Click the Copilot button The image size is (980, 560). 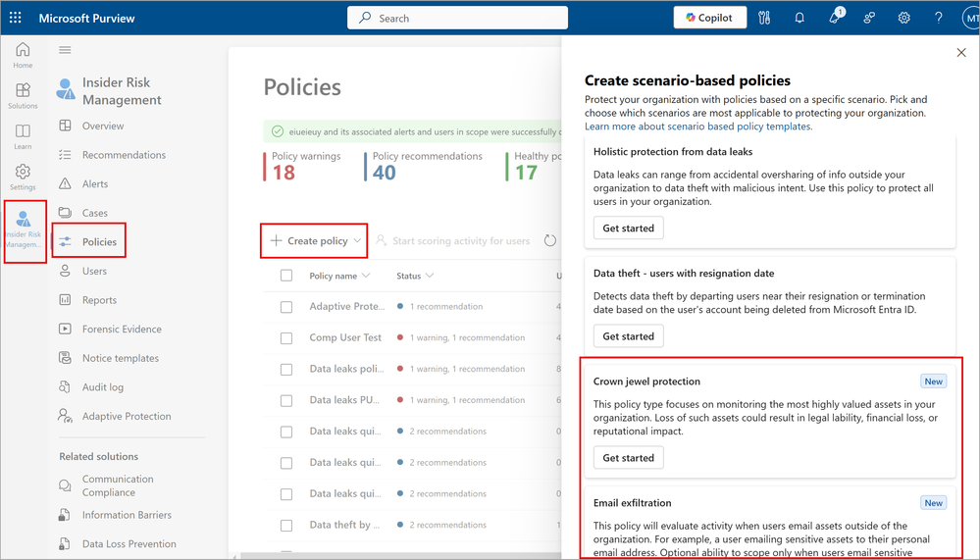pos(709,18)
